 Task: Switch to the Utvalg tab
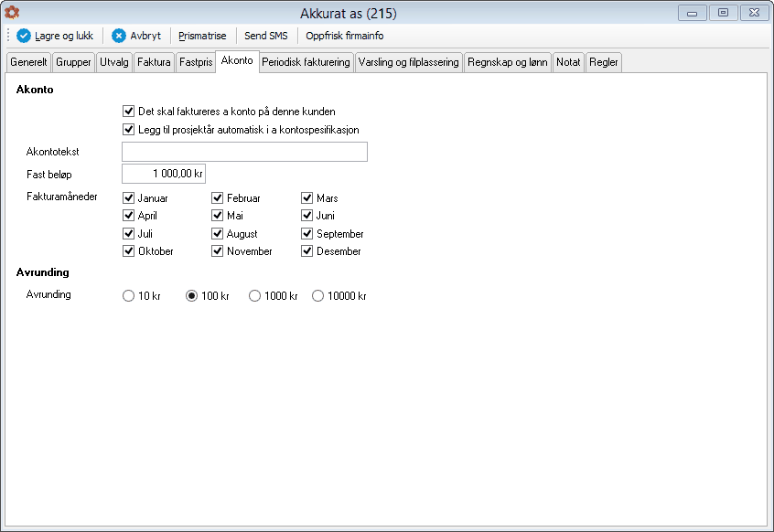pyautogui.click(x=114, y=62)
